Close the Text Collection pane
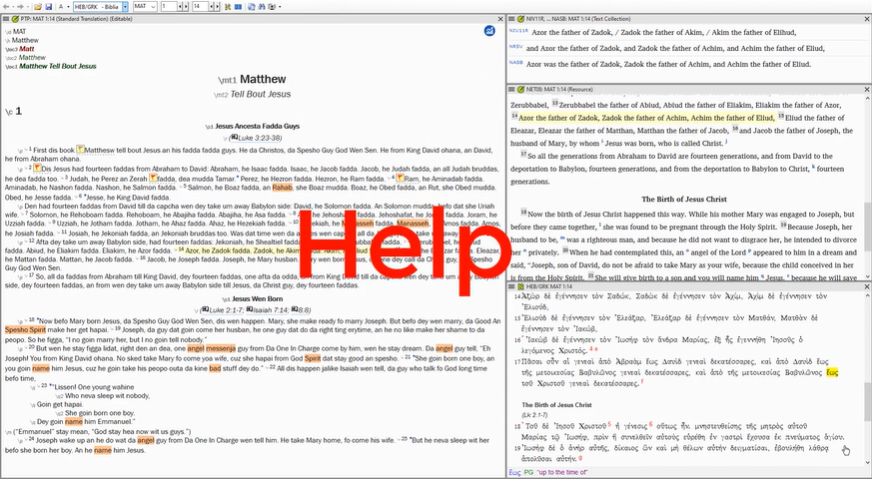Viewport: 873px width, 481px height. [866, 18]
